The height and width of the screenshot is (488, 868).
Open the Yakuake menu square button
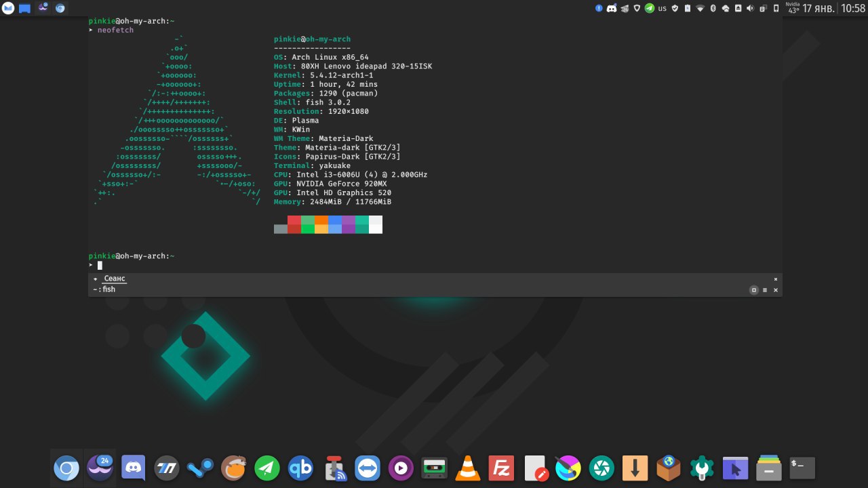coord(765,290)
